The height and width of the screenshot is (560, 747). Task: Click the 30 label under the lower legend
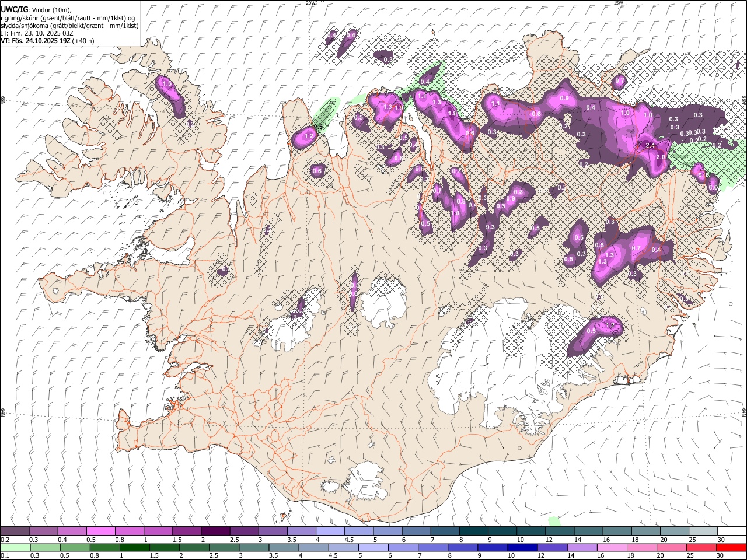[720, 556]
